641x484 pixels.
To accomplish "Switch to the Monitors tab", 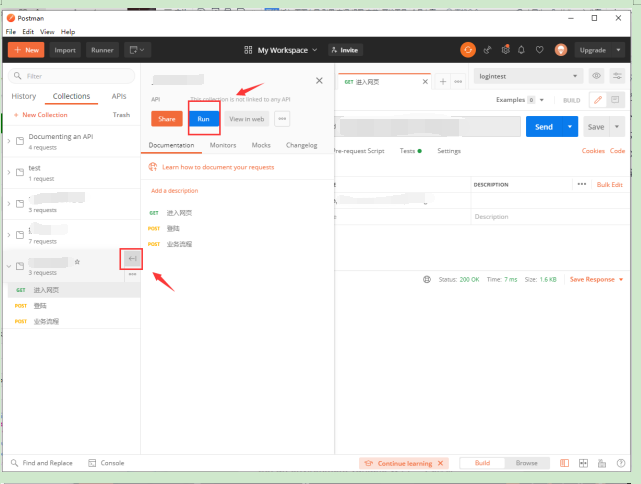I will (x=223, y=145).
